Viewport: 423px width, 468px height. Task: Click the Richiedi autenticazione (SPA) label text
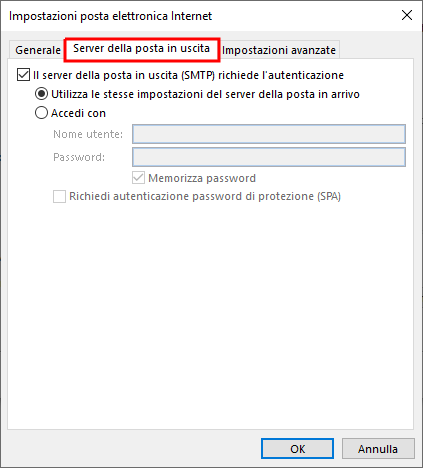click(205, 196)
